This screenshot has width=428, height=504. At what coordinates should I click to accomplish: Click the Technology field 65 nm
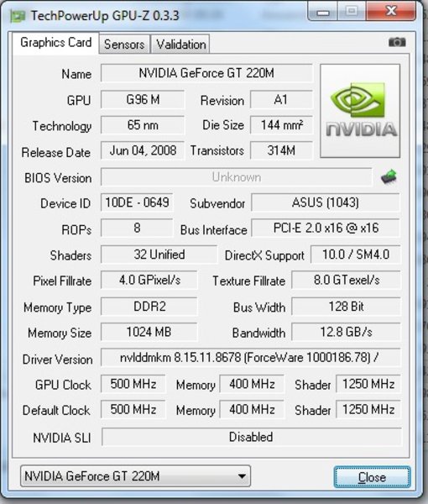143,125
